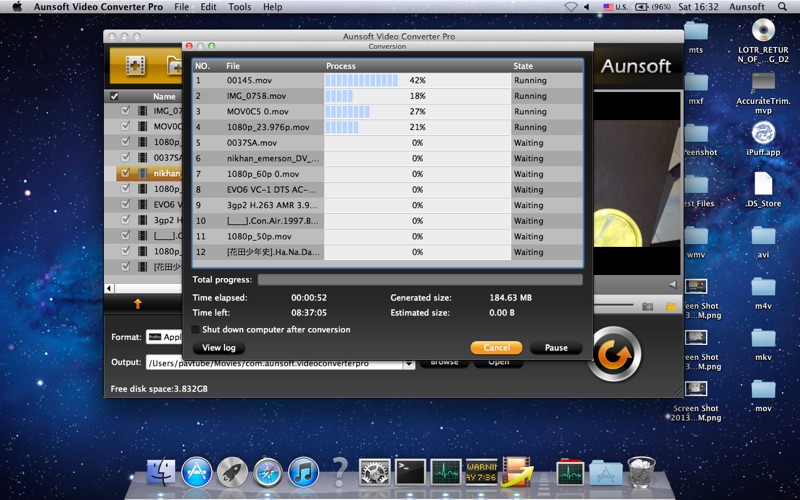Click the preview playback slider
The image size is (800, 500).
(614, 305)
